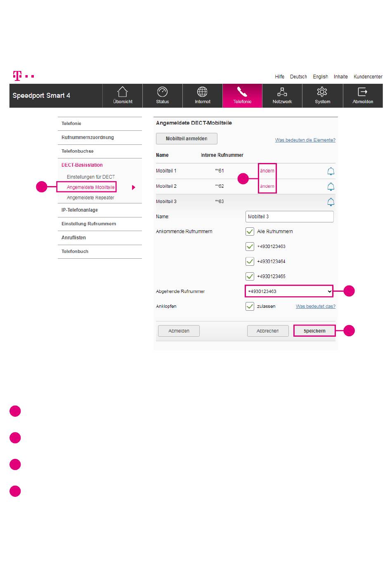
Task: Click the Speichern button
Action: [x=314, y=331]
